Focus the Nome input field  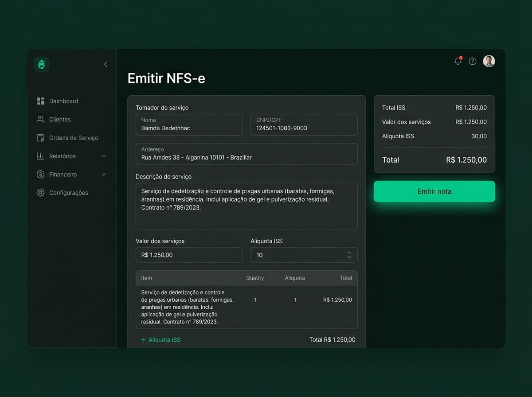pyautogui.click(x=189, y=125)
